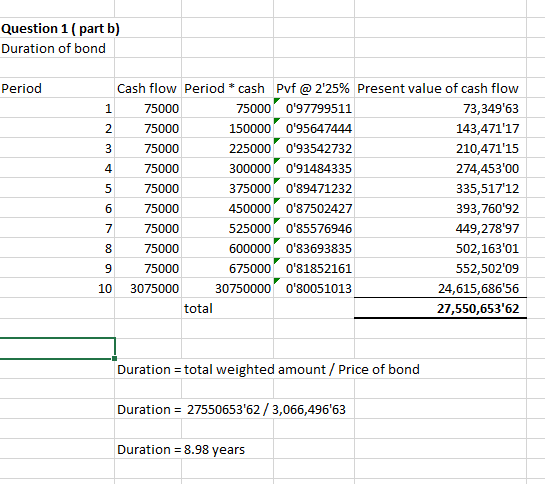
Task: Click the period 10 cell
Action: (x=57, y=288)
